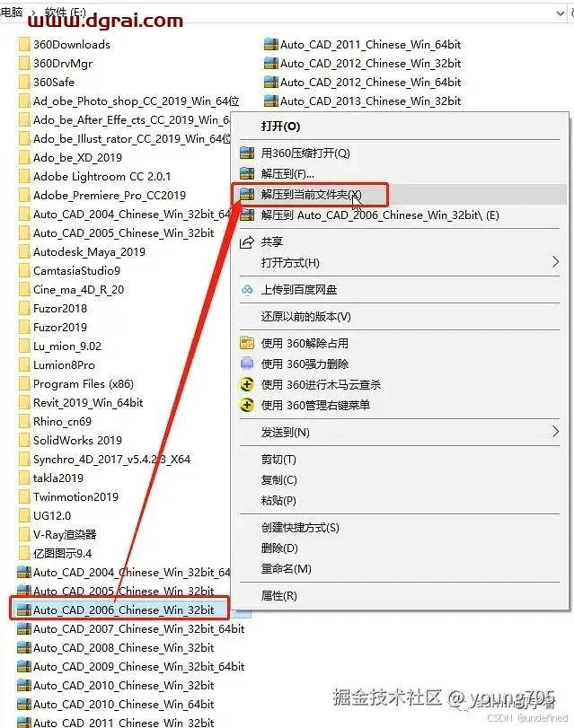The image size is (574, 728).
Task: Select the 360Downloads folder icon
Action: point(24,45)
